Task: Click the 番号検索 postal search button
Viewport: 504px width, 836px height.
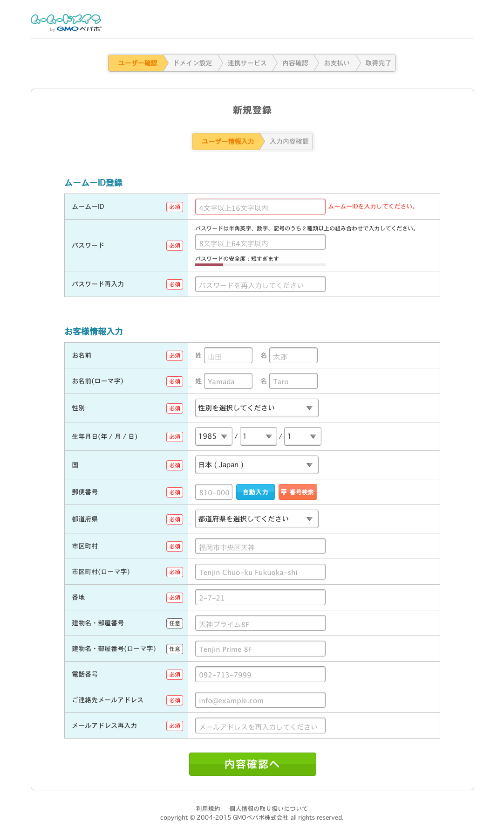Action: [x=298, y=492]
